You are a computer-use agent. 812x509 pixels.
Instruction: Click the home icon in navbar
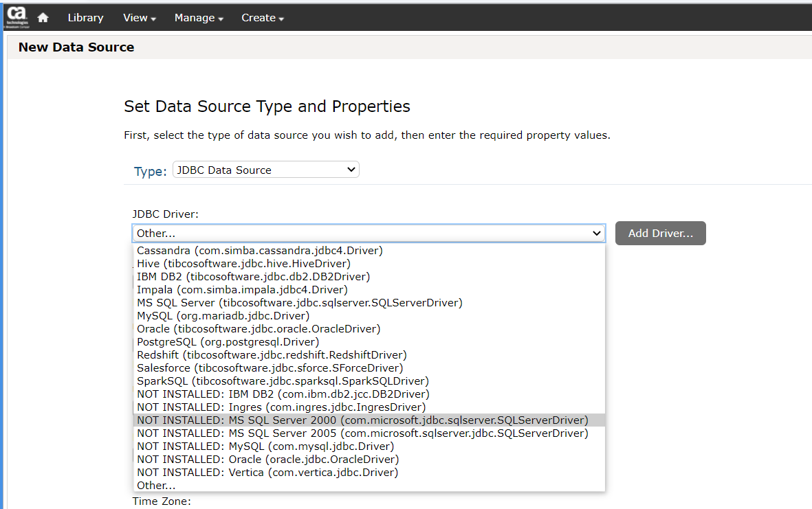pos(43,18)
